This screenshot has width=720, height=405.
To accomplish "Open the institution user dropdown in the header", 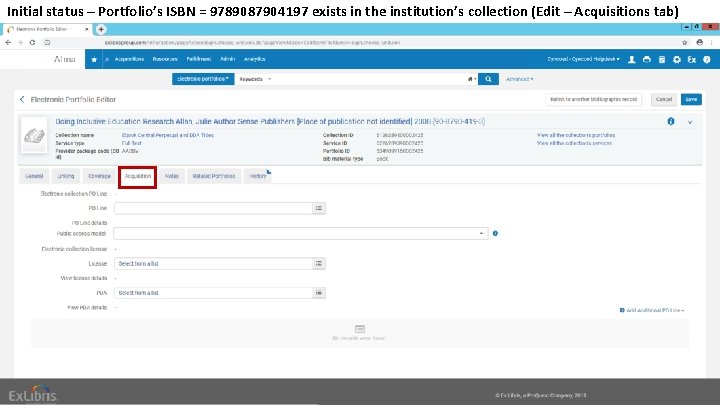I will tap(583, 59).
